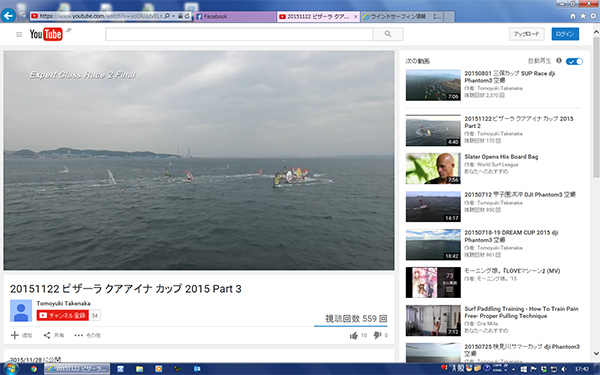Click the モーニング娘 playlist thumbnail
The height and width of the screenshot is (375, 600).
tap(433, 282)
